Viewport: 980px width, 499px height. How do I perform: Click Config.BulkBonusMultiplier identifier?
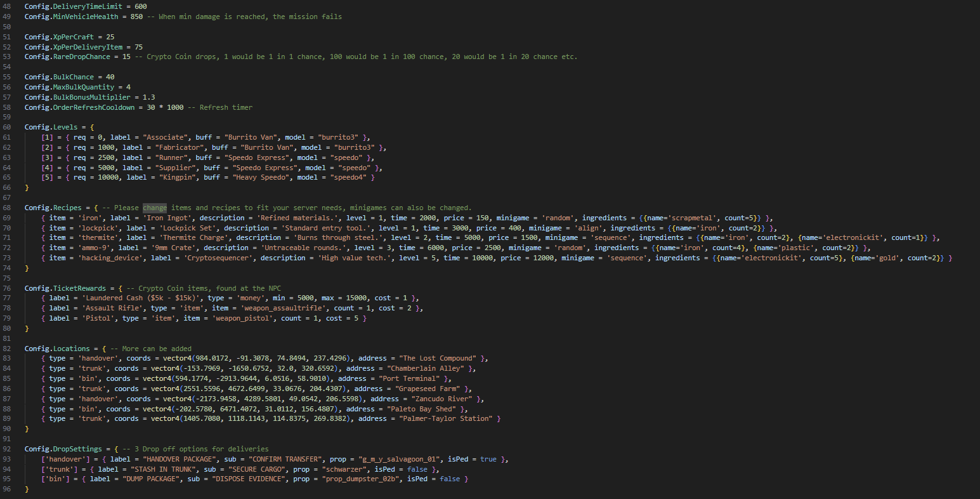[77, 97]
